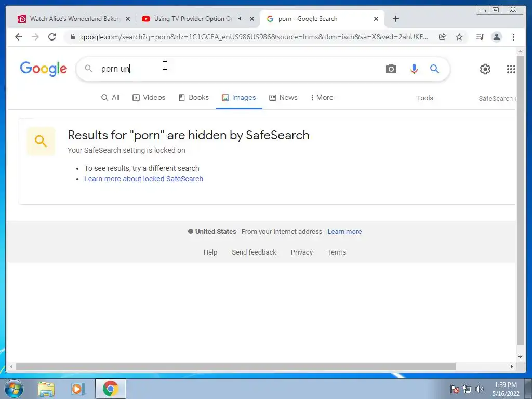Select the Books results tab

[194, 97]
